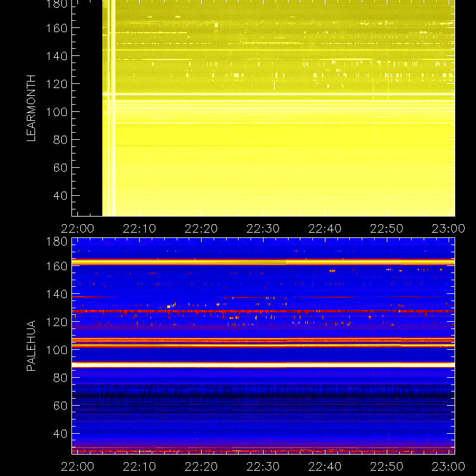This screenshot has width=476, height=476.
Task: Click the 23:00 time label under Learmonth plot
Action: point(449,228)
